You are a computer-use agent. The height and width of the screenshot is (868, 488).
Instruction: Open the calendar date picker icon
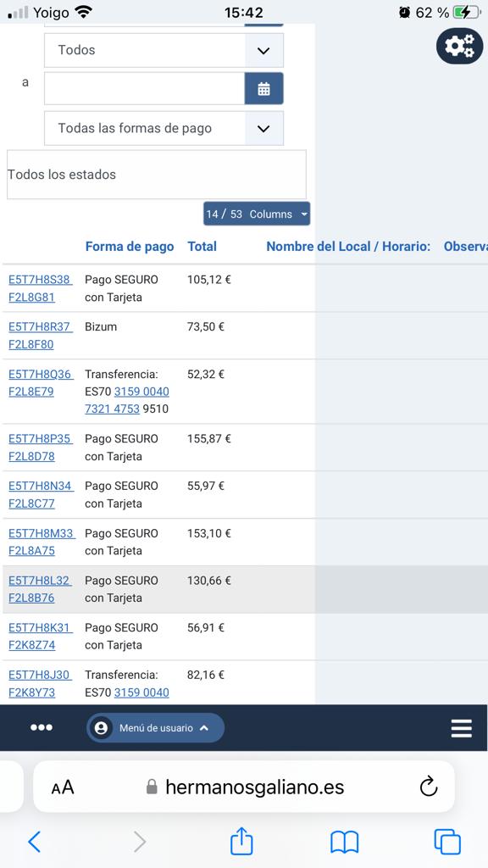(264, 88)
